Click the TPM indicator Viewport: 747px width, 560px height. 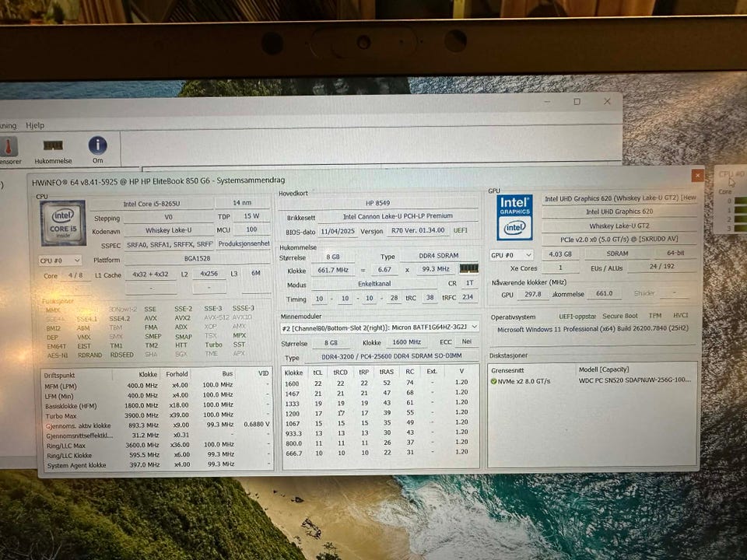pos(655,316)
